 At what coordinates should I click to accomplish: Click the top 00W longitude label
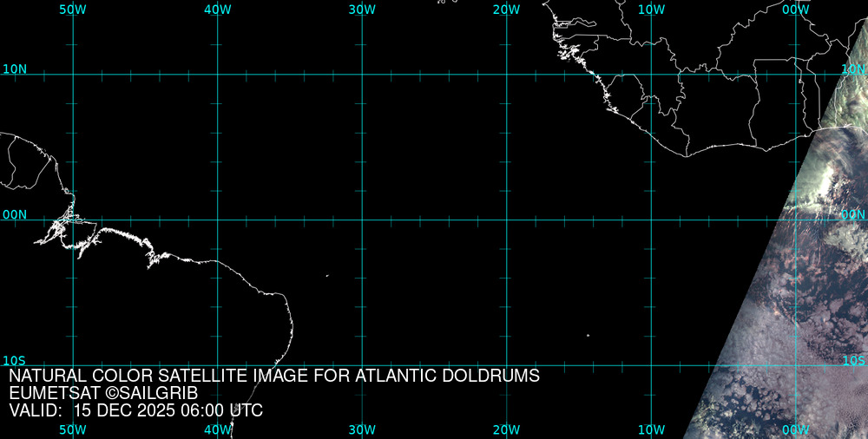click(x=795, y=9)
